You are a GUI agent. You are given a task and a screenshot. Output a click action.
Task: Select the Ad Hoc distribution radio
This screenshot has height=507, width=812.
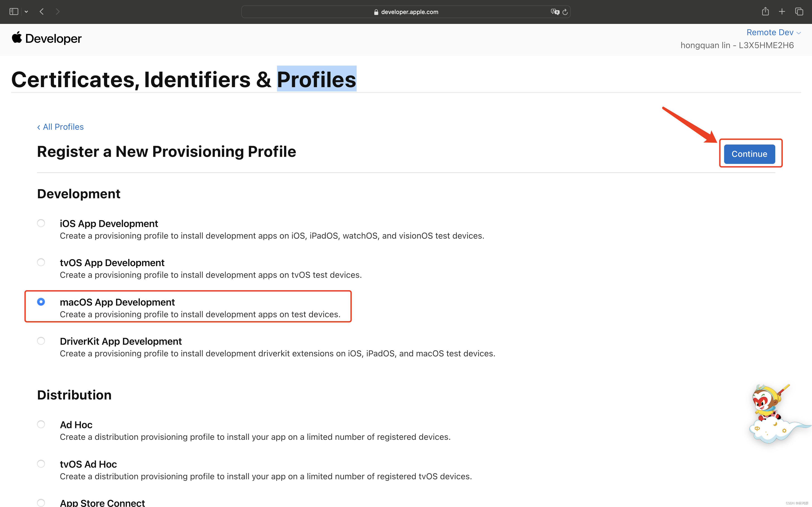pos(41,424)
